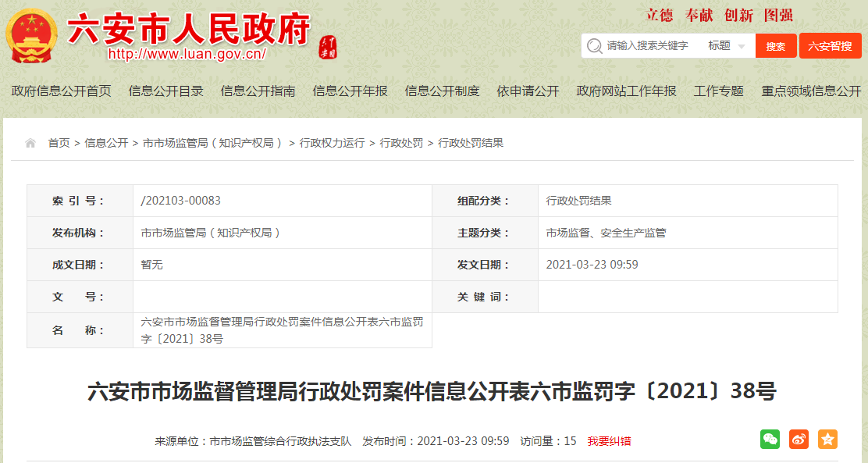Click the home breadcrumb house icon
The image size is (868, 463).
[x=30, y=144]
